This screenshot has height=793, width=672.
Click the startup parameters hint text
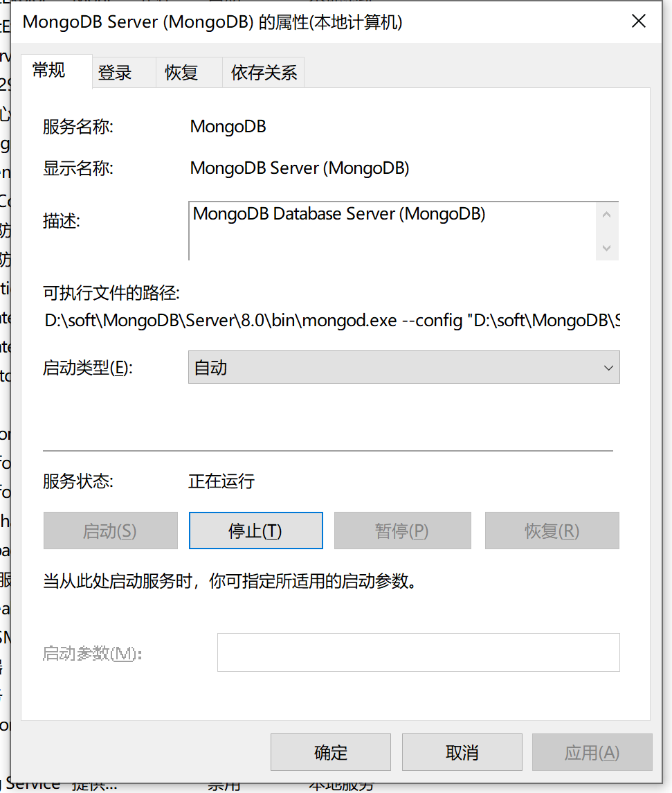229,581
